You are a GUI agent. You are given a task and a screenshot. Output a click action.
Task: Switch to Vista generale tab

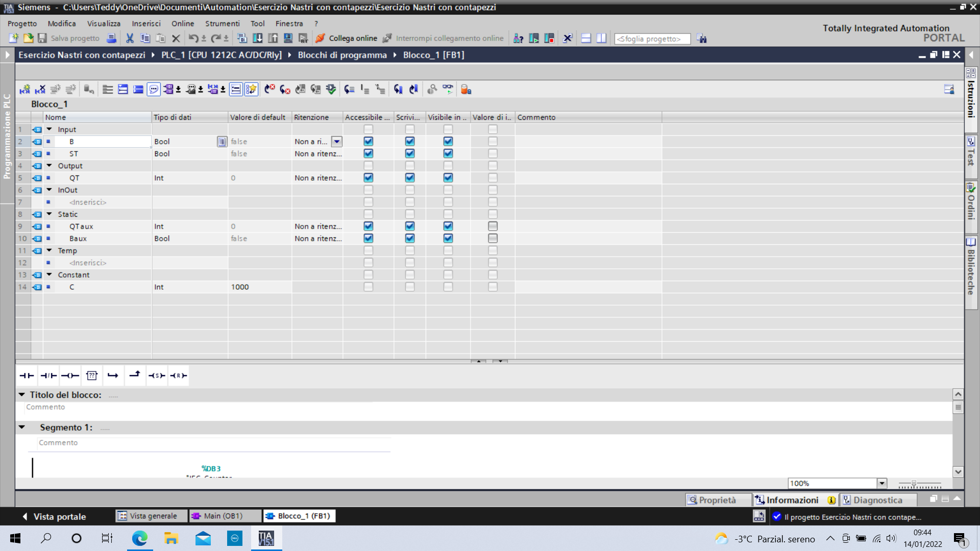point(152,516)
